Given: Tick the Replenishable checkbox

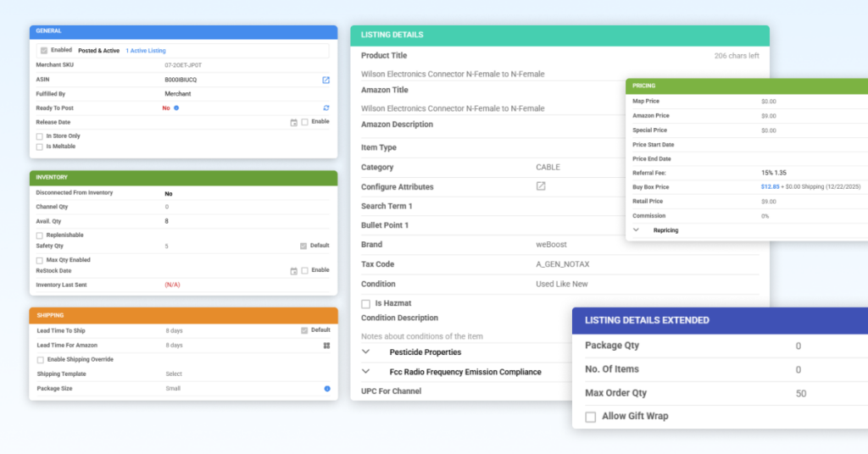Looking at the screenshot, I should pos(39,235).
